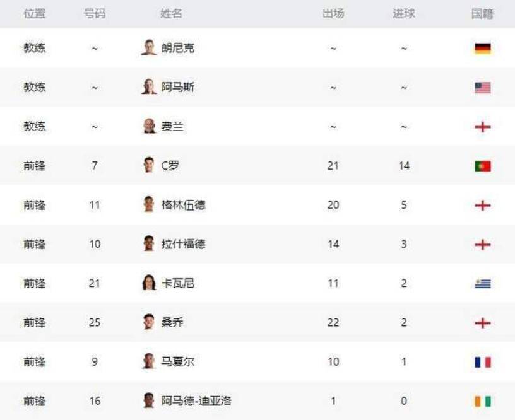Sort by 出场 column header

333,14
